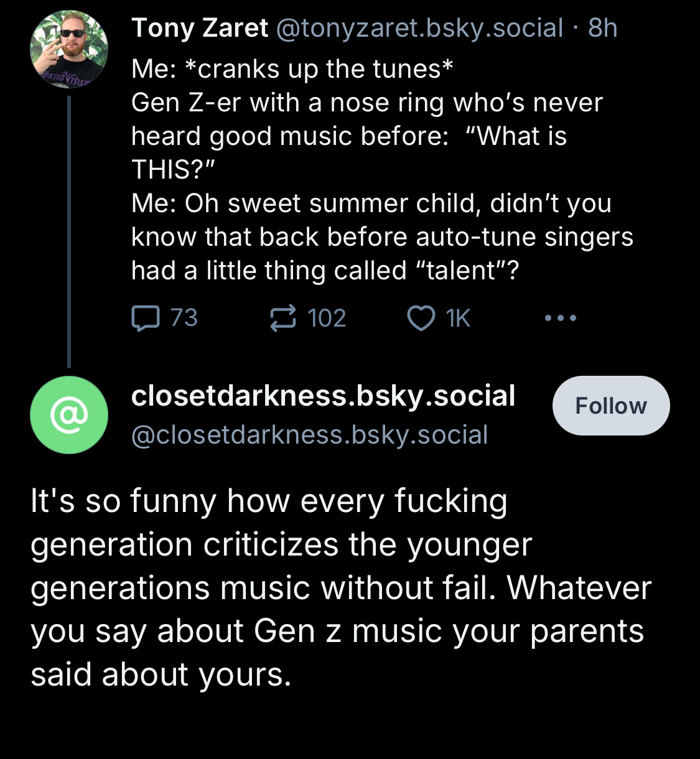Click the 73 replies count

[184, 318]
